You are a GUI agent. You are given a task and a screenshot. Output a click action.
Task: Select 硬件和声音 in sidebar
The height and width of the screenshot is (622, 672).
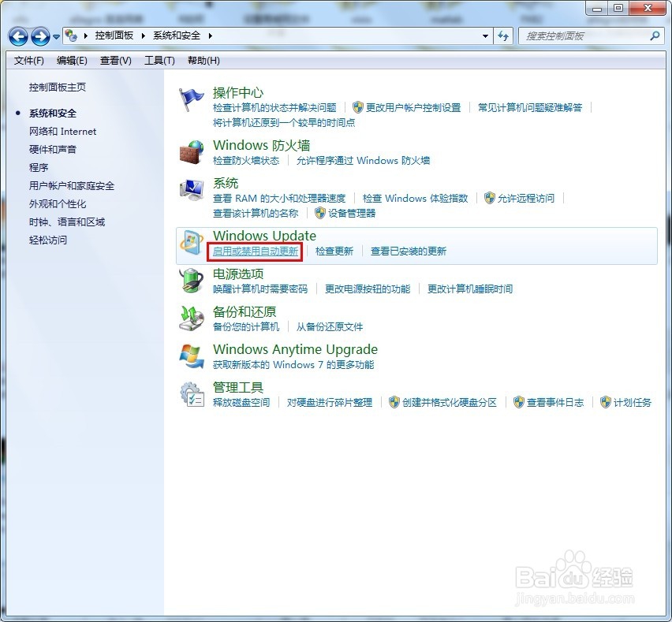pyautogui.click(x=53, y=150)
